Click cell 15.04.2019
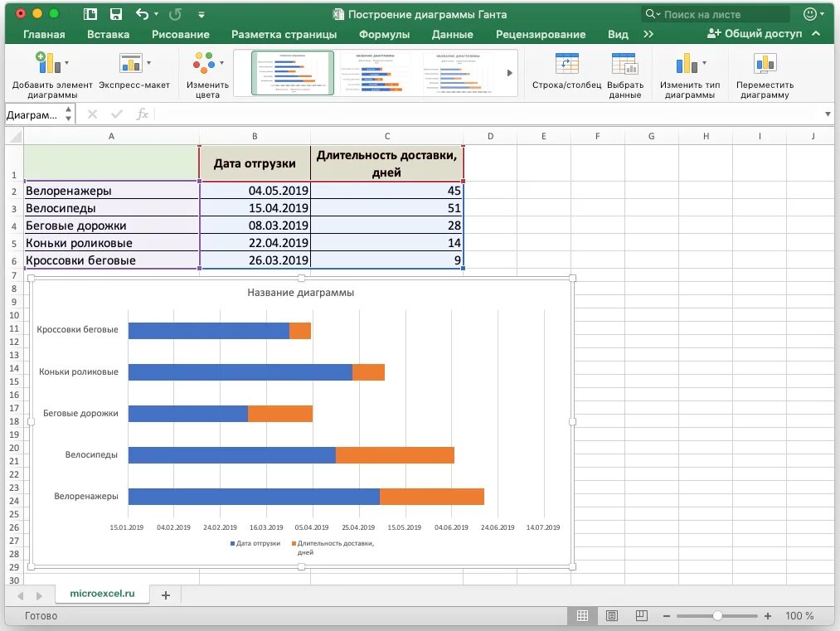This screenshot has height=631, width=840. pos(255,208)
